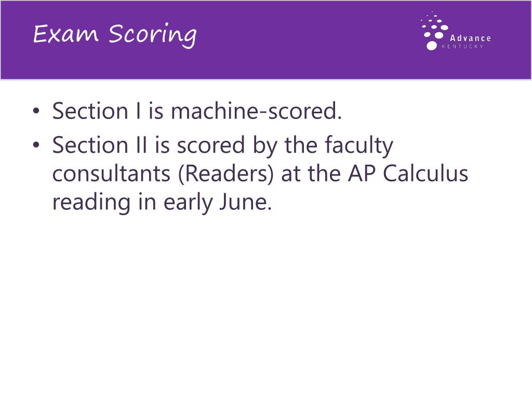Click the "KENTUCKY" text under the logo
This screenshot has width=532, height=399.
[462, 46]
